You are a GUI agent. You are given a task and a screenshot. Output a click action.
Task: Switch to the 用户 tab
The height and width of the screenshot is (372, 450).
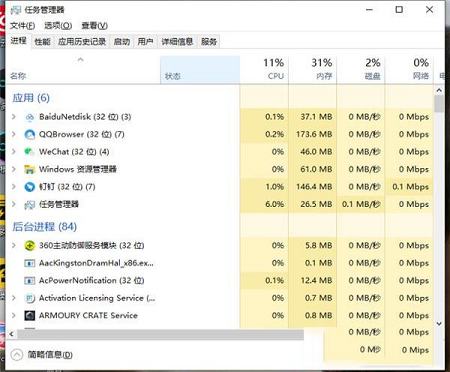tap(145, 42)
